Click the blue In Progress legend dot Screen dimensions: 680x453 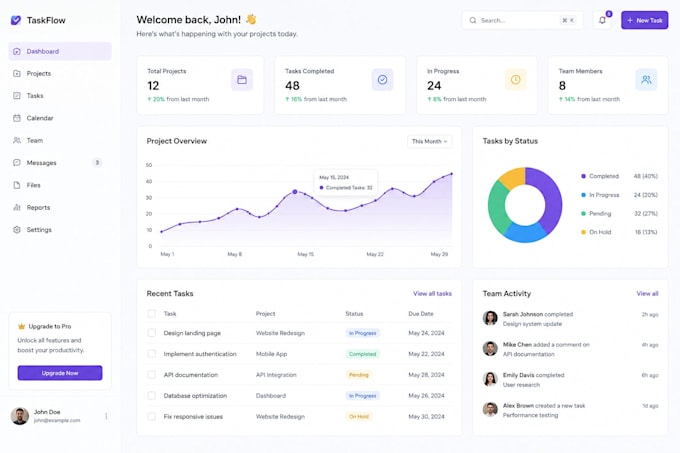coord(583,195)
